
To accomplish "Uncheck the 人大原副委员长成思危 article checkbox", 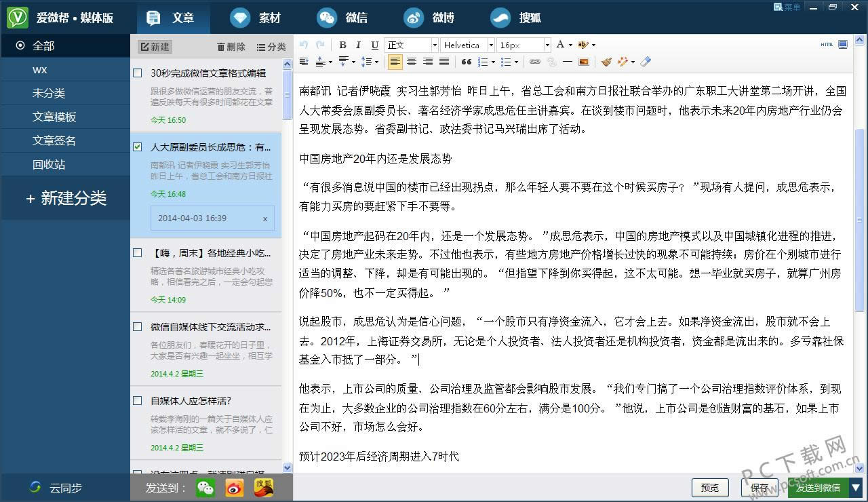I will click(138, 147).
